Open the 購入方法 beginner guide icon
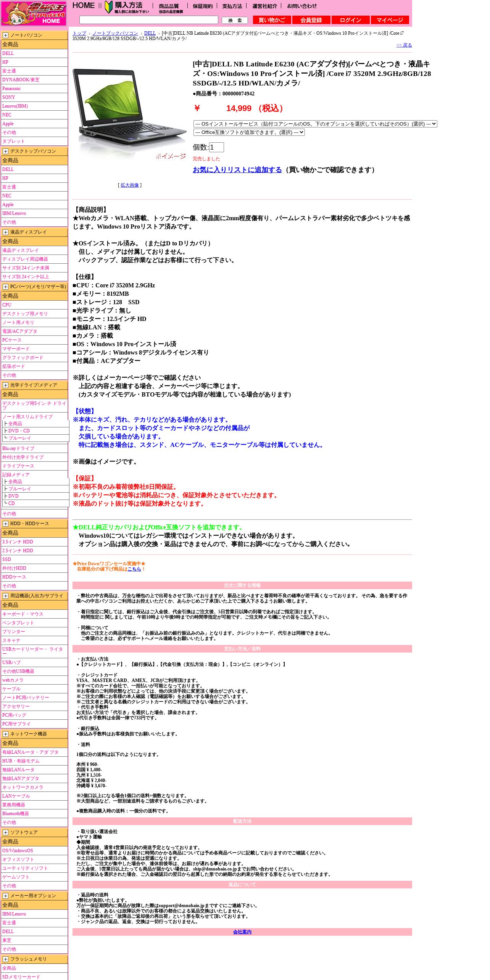Screen dimensions: 490x980 click(127, 7)
